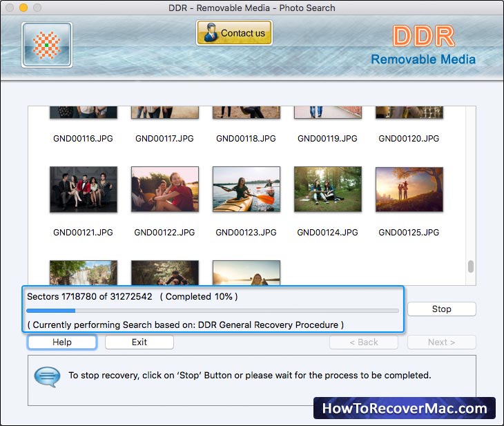Click the GND00124.JPG file name label
Viewport: 504px width, 426px height.
click(x=327, y=233)
